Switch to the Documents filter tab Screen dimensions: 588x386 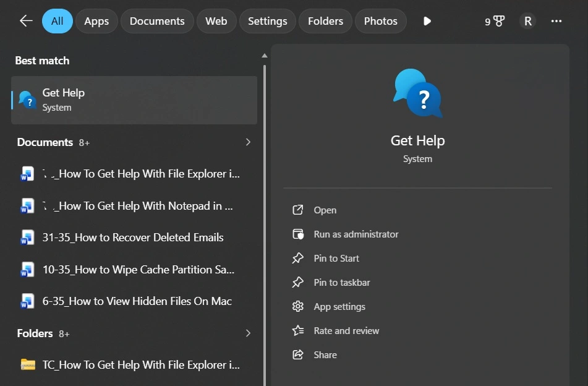[x=157, y=21]
